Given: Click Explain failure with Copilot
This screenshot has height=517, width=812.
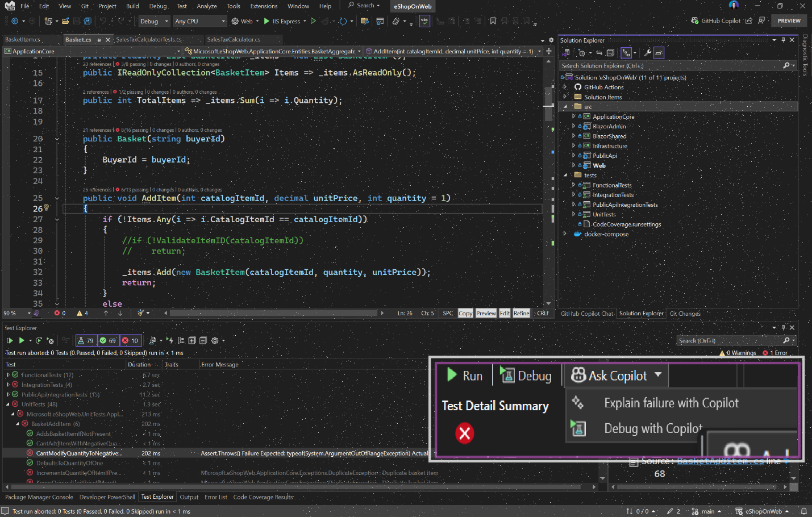Looking at the screenshot, I should click(x=671, y=402).
